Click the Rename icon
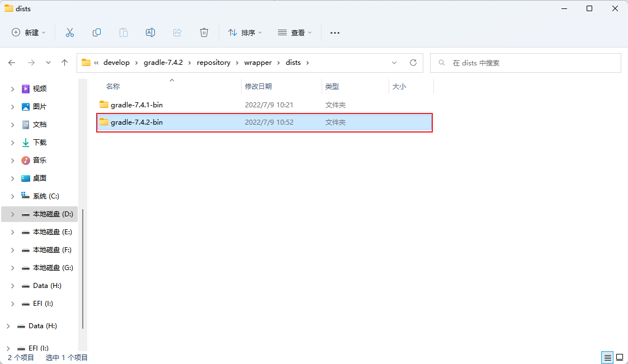 [x=150, y=32]
